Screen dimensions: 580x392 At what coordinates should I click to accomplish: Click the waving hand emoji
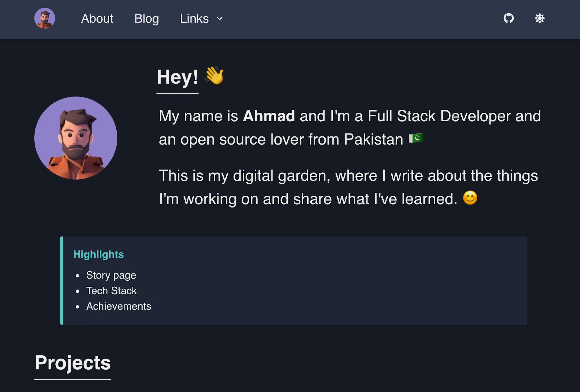coord(214,75)
